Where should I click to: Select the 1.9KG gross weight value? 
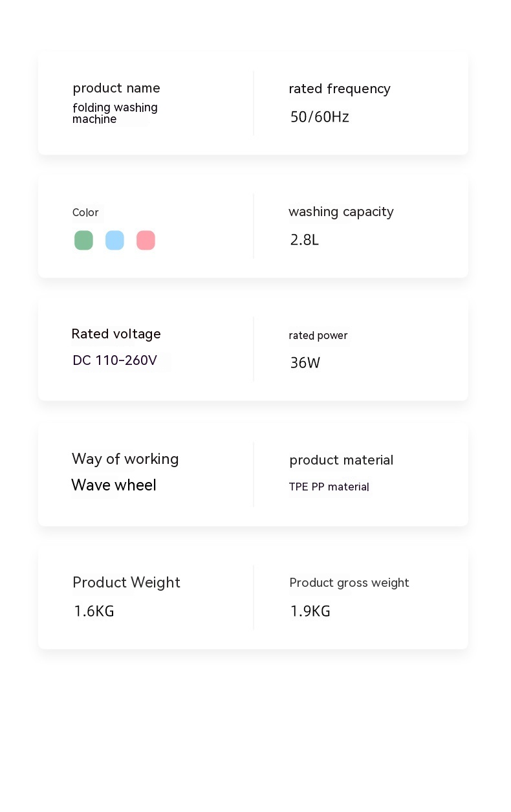click(x=310, y=611)
